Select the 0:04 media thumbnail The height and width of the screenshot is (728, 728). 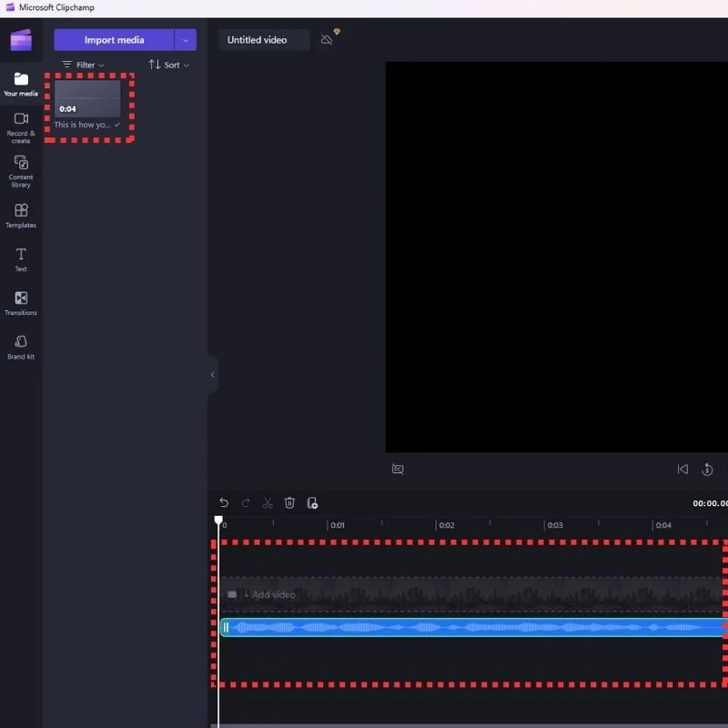[x=87, y=98]
